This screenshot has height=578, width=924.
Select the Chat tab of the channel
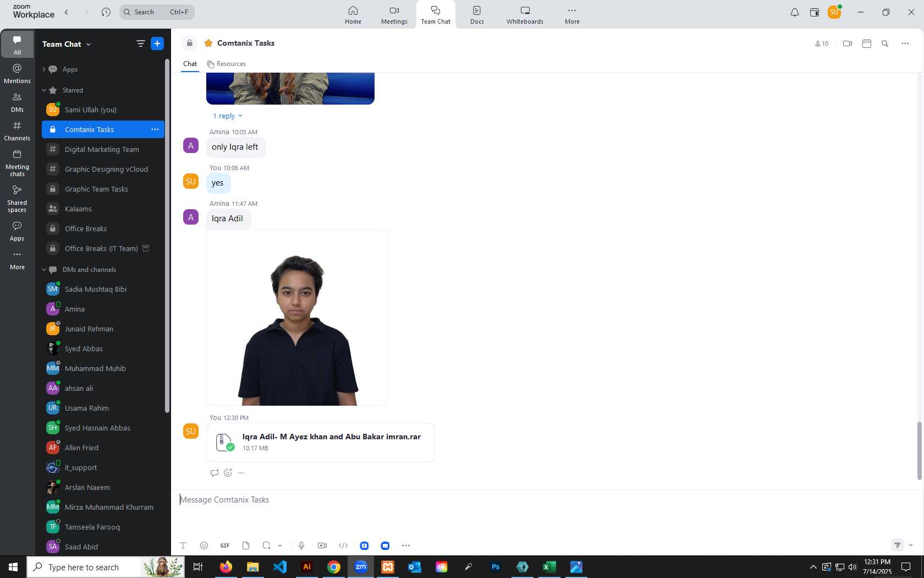(190, 64)
